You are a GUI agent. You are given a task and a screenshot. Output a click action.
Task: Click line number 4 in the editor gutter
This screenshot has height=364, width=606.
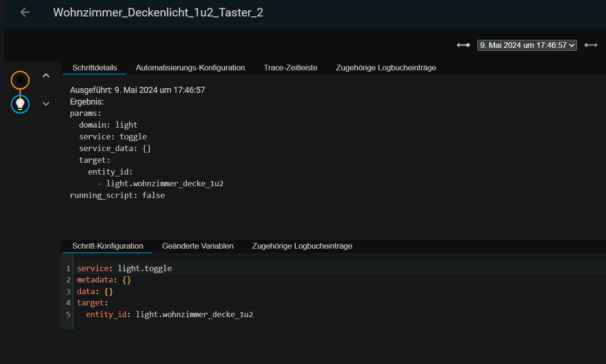(68, 303)
